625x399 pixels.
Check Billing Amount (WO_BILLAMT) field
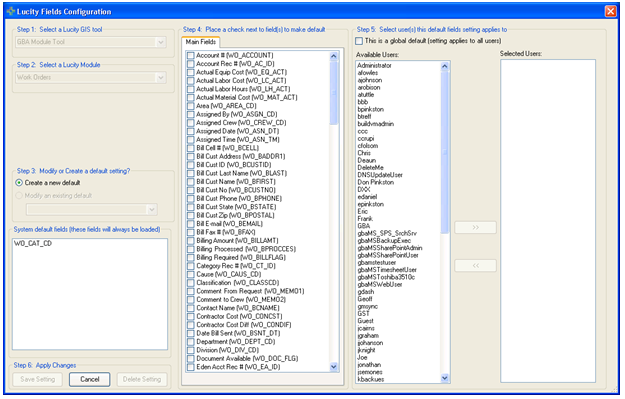point(191,241)
